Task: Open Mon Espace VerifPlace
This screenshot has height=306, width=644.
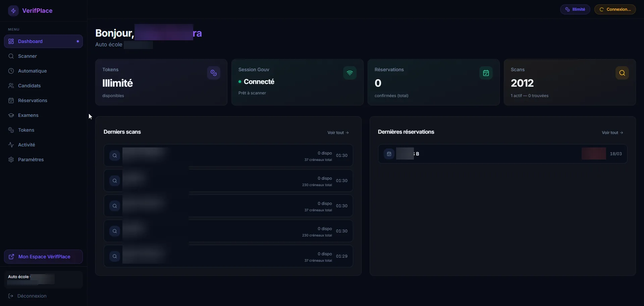Action: point(43,257)
